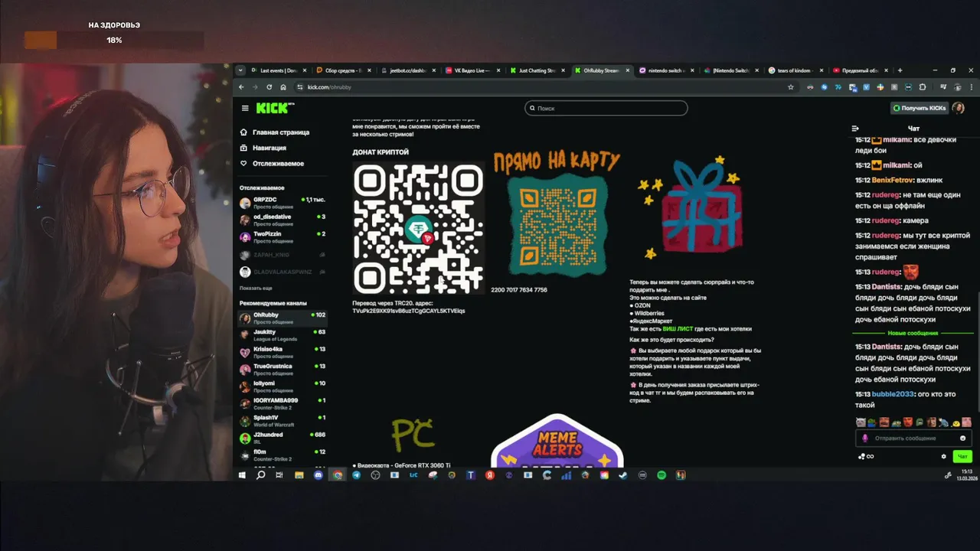The width and height of the screenshot is (980, 551).
Task: Expand the Показать еще list
Action: coord(256,288)
